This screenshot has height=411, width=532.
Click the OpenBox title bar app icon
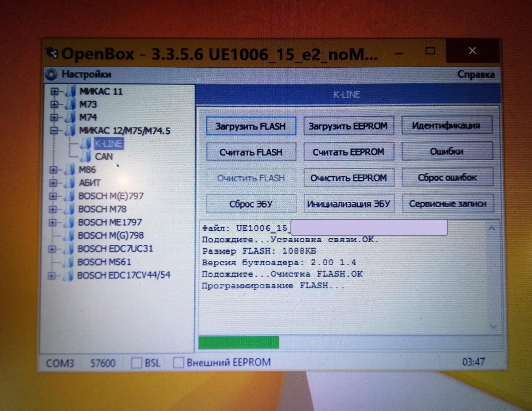[52, 53]
